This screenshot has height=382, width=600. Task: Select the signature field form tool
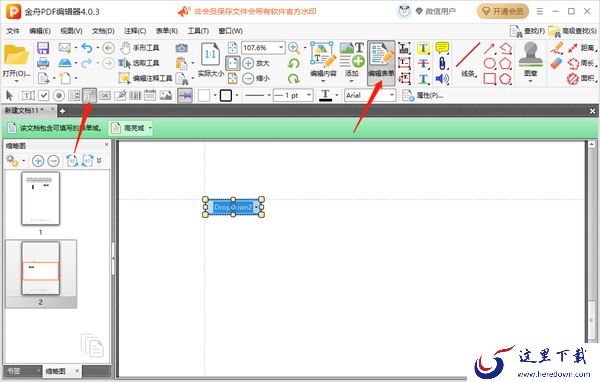pos(120,95)
